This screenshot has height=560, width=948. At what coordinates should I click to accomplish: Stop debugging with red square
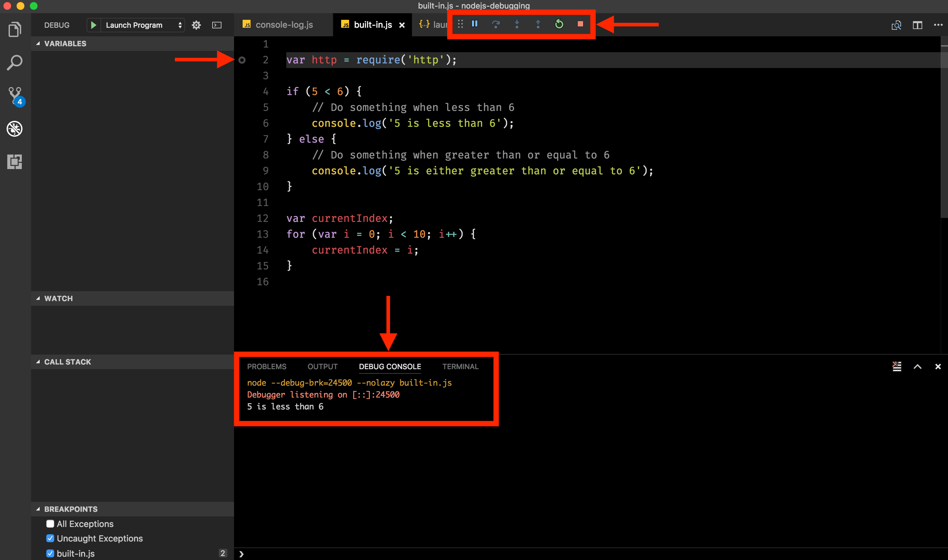tap(580, 24)
